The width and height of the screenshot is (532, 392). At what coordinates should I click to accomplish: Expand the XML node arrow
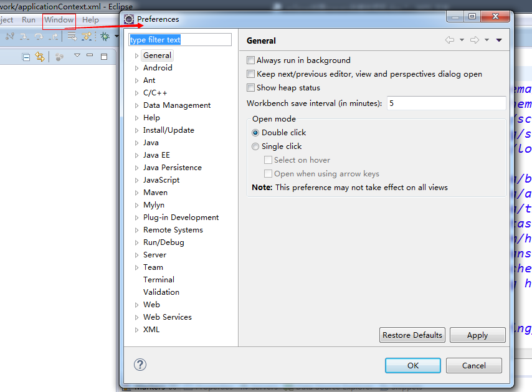click(x=136, y=330)
